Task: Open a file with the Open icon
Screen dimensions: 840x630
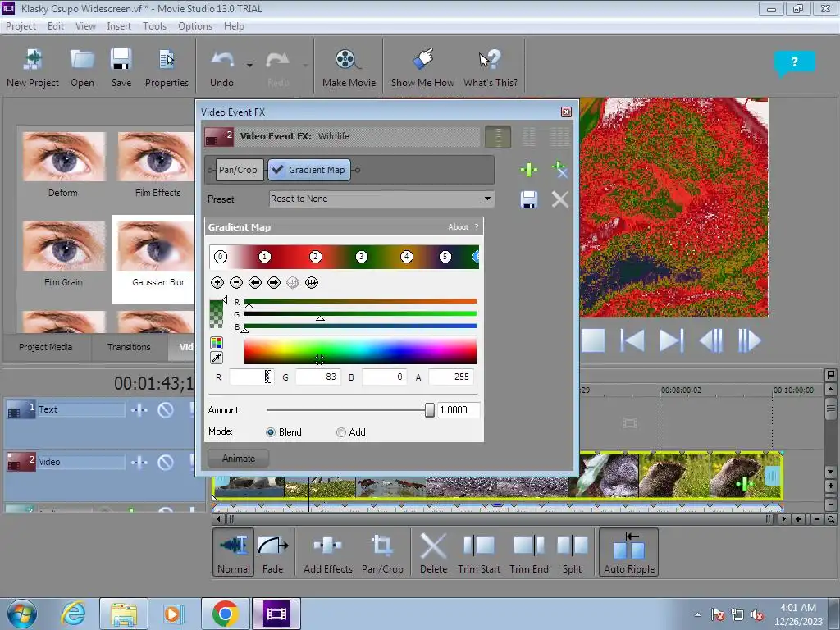Action: point(83,68)
